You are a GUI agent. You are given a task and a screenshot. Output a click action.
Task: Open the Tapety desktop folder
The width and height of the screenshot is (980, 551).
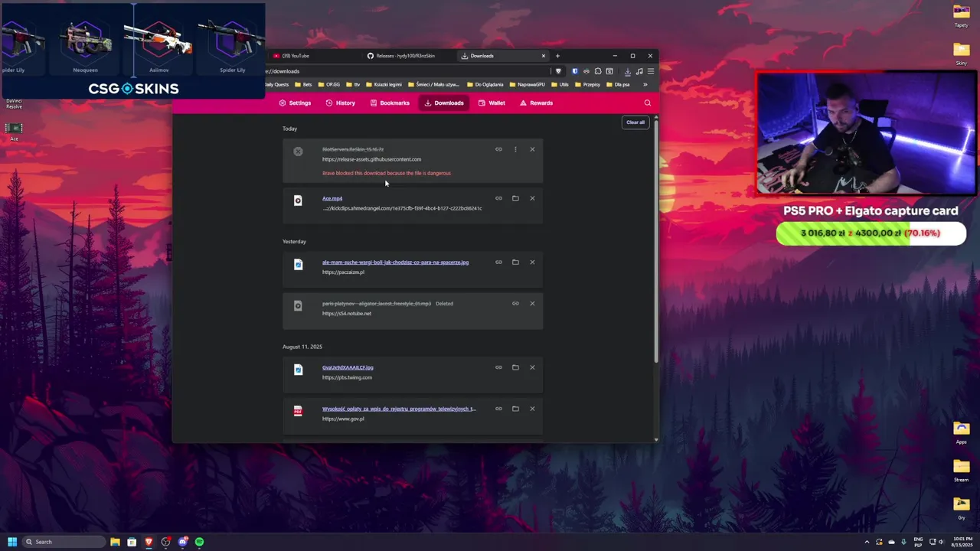961,15
